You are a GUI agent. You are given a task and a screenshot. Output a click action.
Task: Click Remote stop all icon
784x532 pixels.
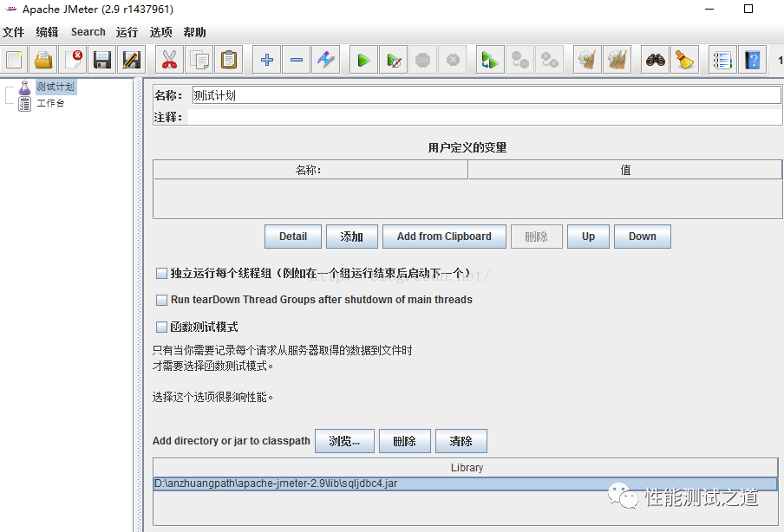tap(519, 60)
